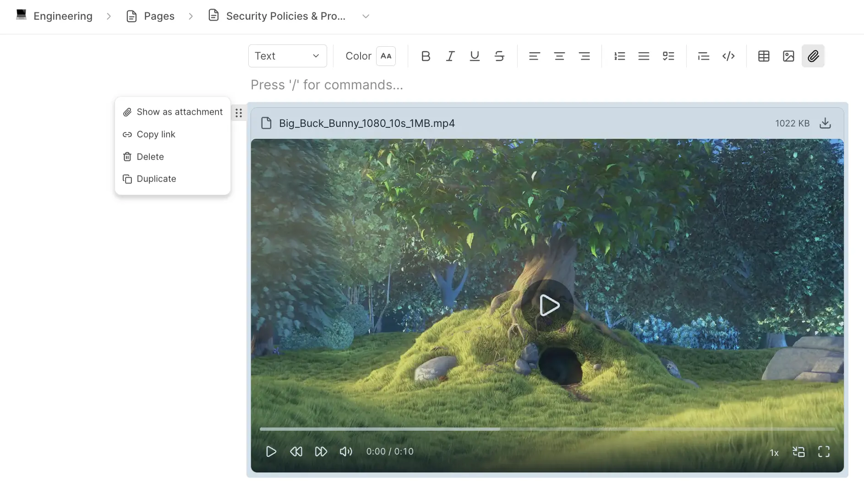Toggle strikethrough formatting
This screenshot has width=864, height=504.
[499, 56]
